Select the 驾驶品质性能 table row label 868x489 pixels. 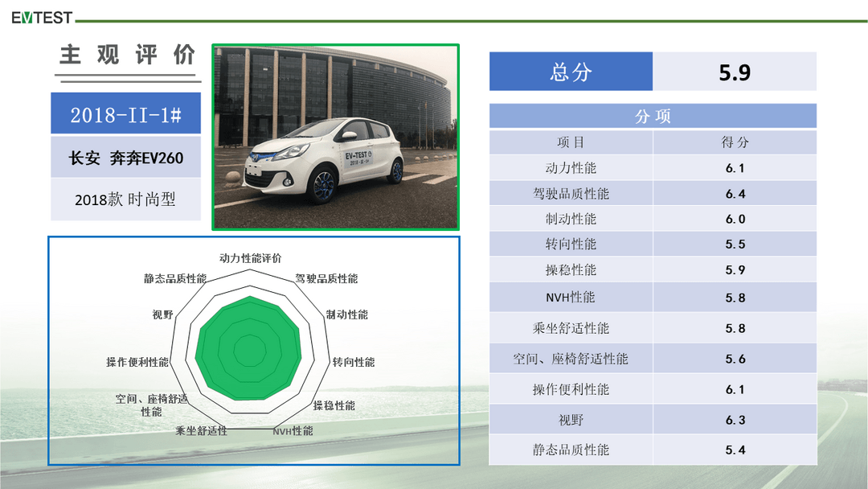pyautogui.click(x=571, y=194)
